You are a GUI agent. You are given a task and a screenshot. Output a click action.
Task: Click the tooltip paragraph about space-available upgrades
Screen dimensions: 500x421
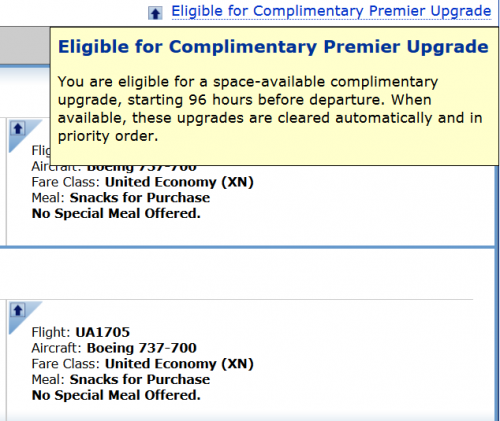pyautogui.click(x=270, y=109)
